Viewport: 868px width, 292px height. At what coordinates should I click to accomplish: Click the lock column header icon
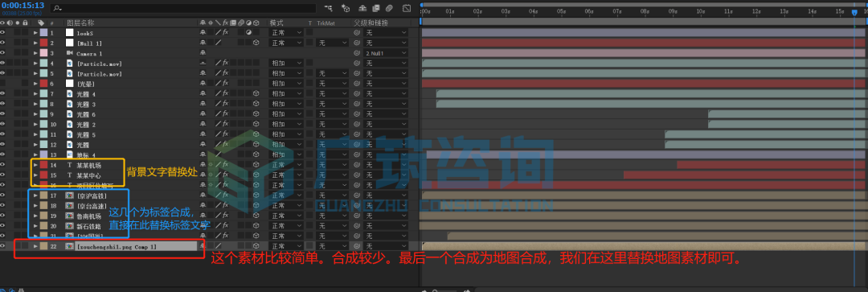point(26,23)
